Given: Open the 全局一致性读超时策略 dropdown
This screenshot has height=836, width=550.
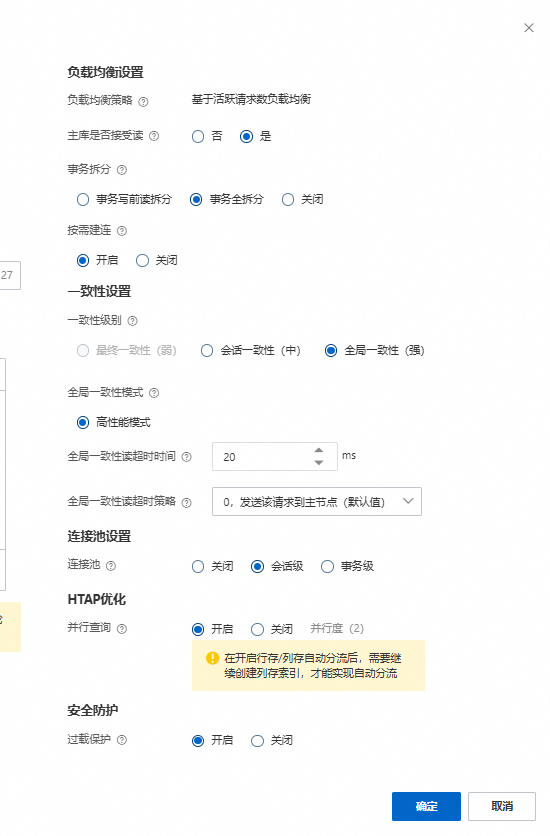Looking at the screenshot, I should [x=317, y=501].
